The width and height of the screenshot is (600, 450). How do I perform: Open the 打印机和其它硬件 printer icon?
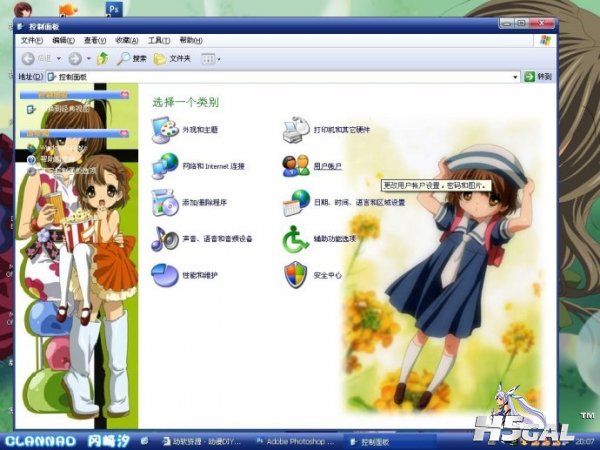tap(296, 128)
